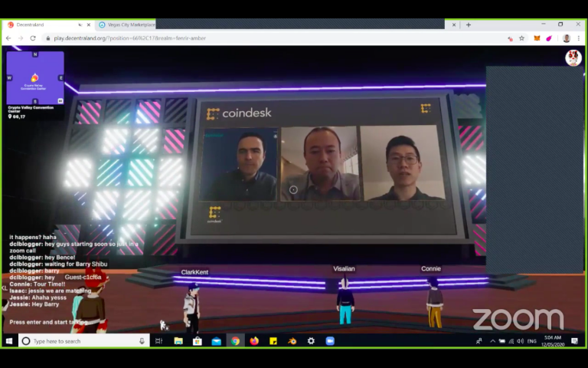Open Task View on the taskbar
The image size is (588, 368).
click(158, 341)
